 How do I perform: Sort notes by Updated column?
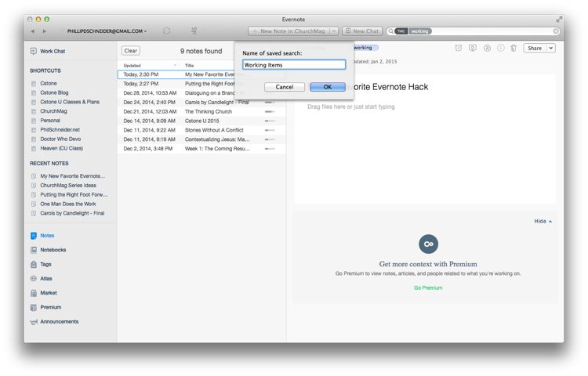click(x=148, y=65)
